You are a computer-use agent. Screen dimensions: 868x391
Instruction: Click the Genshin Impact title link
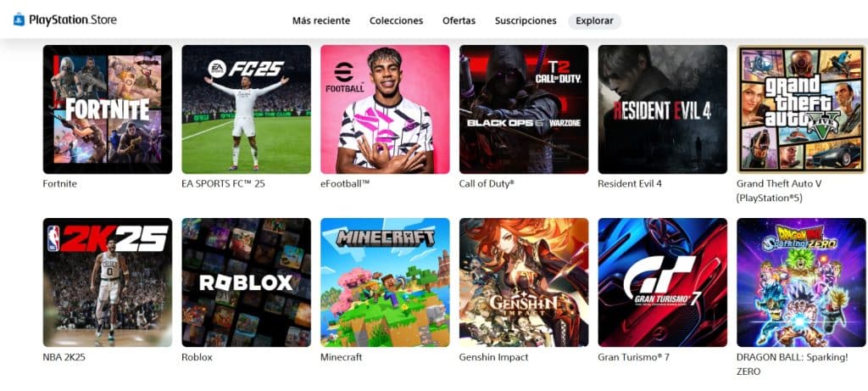tap(494, 357)
